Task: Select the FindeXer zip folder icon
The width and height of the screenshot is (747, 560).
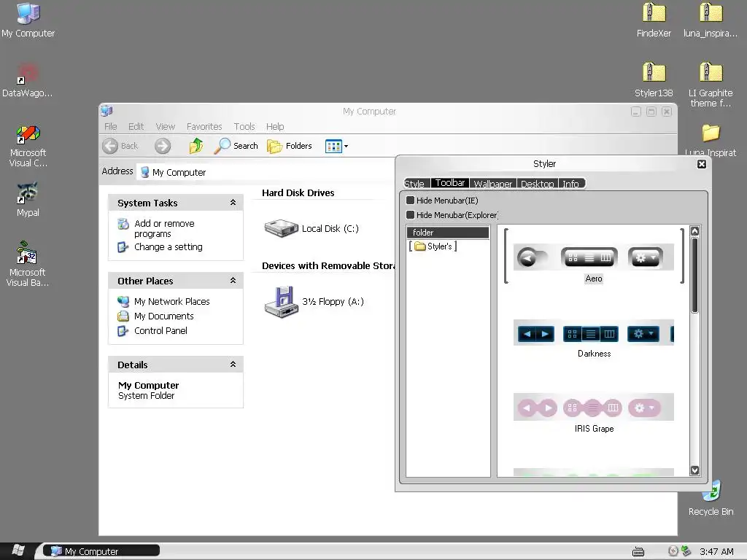Action: (x=654, y=20)
